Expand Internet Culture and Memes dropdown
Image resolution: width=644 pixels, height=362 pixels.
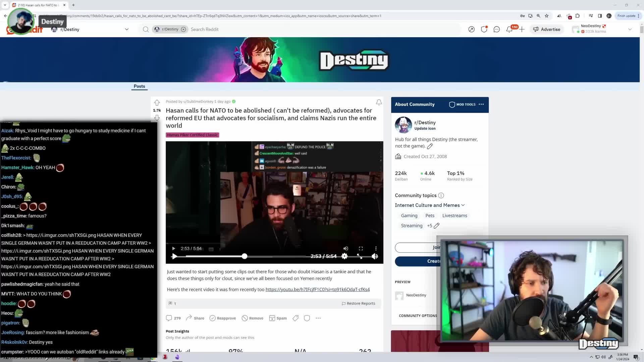coord(430,205)
